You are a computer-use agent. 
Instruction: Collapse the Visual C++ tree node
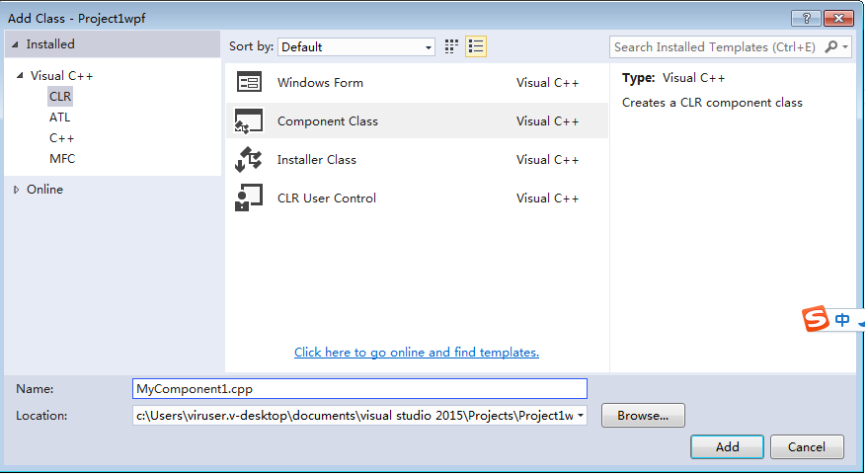click(20, 75)
